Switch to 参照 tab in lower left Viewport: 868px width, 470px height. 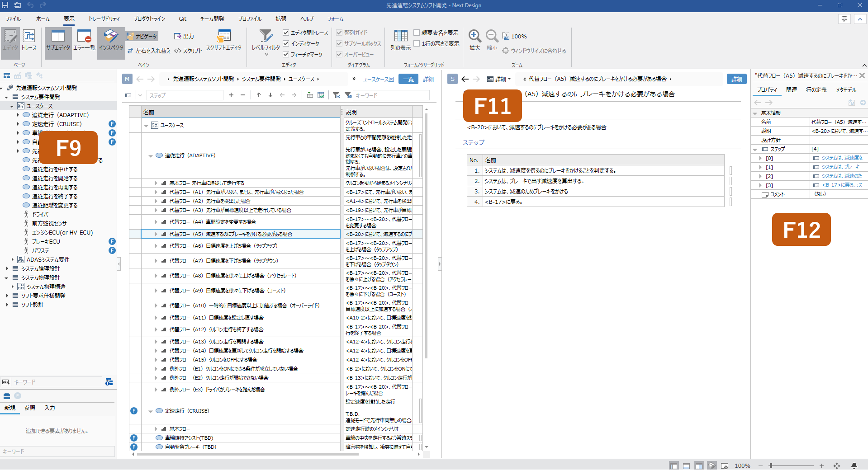pos(30,408)
